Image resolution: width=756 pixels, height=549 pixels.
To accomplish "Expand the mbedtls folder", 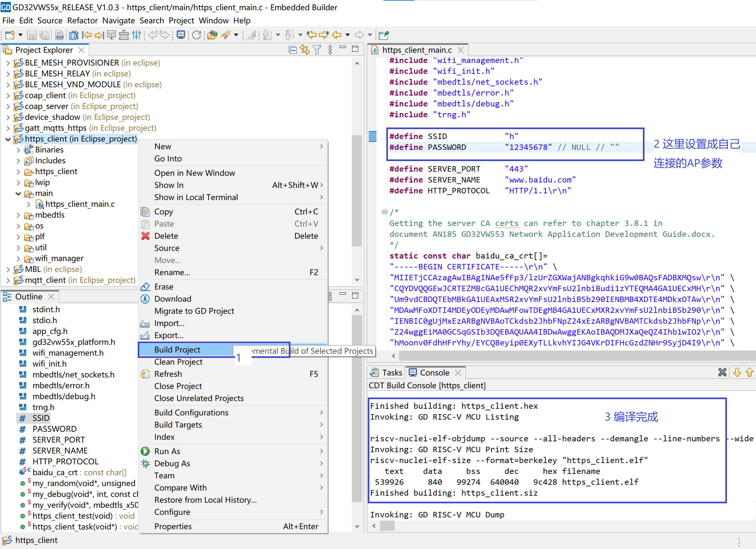I will pyautogui.click(x=19, y=215).
